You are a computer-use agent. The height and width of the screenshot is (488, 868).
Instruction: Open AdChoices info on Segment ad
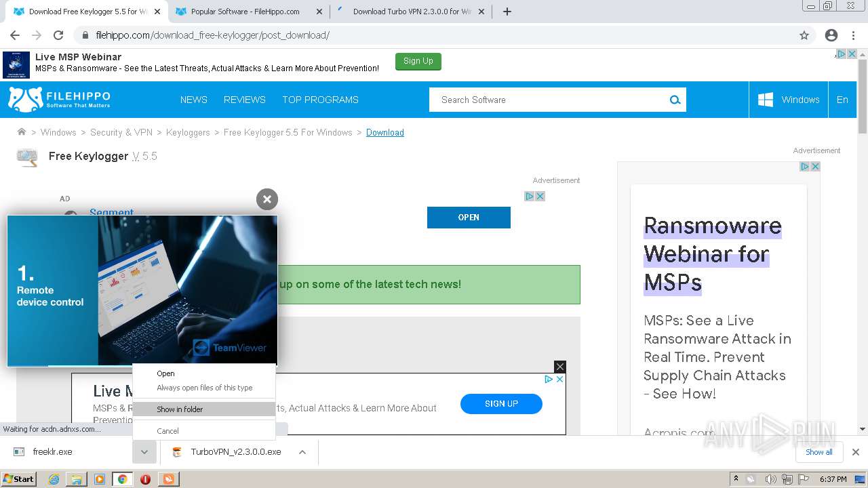pos(530,196)
